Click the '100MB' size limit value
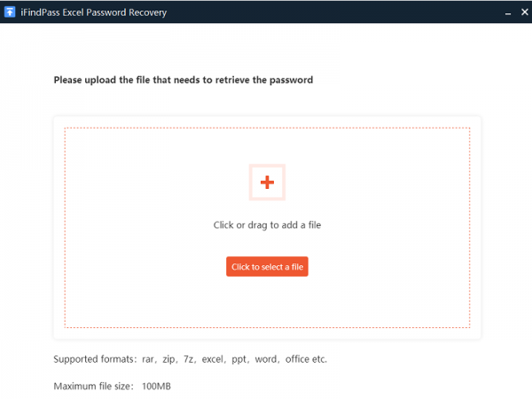Screen dimensions: 532x399 tap(156, 386)
